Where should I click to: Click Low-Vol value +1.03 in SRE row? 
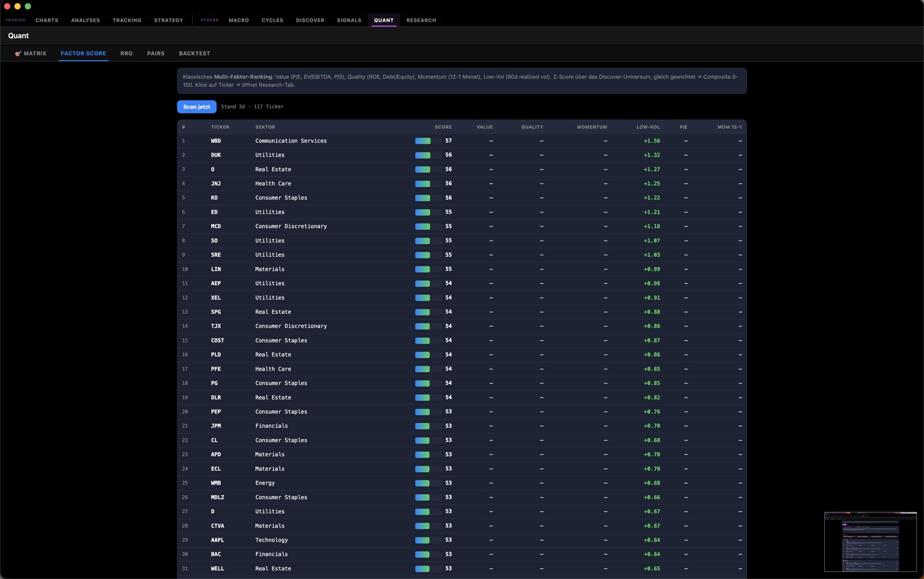click(x=652, y=255)
